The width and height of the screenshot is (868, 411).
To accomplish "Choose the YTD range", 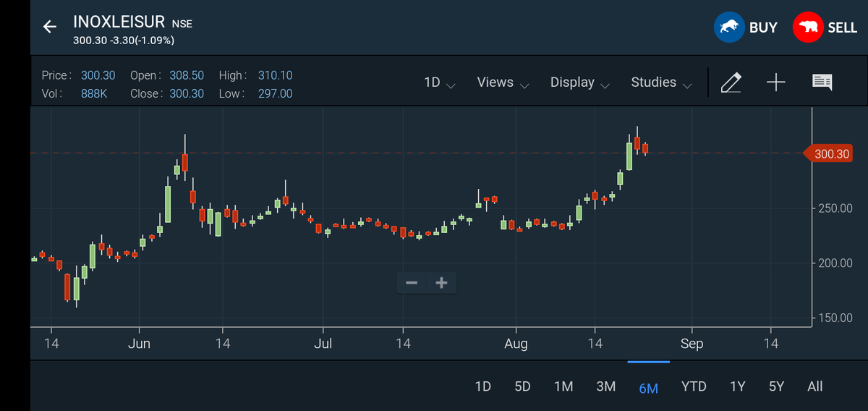I will point(694,386).
